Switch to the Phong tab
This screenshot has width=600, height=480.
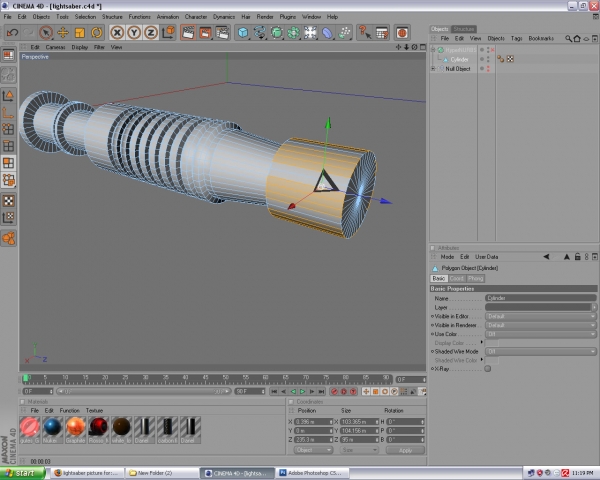[475, 278]
